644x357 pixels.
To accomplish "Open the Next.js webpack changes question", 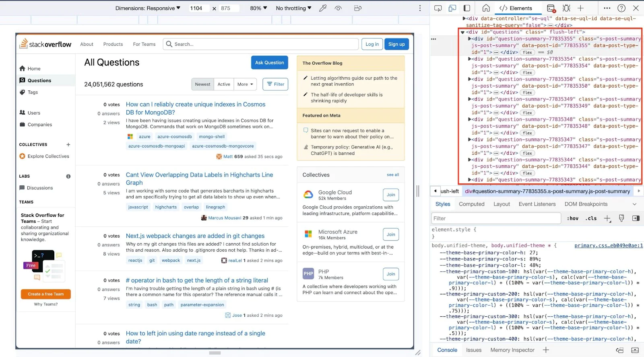I will (x=195, y=236).
